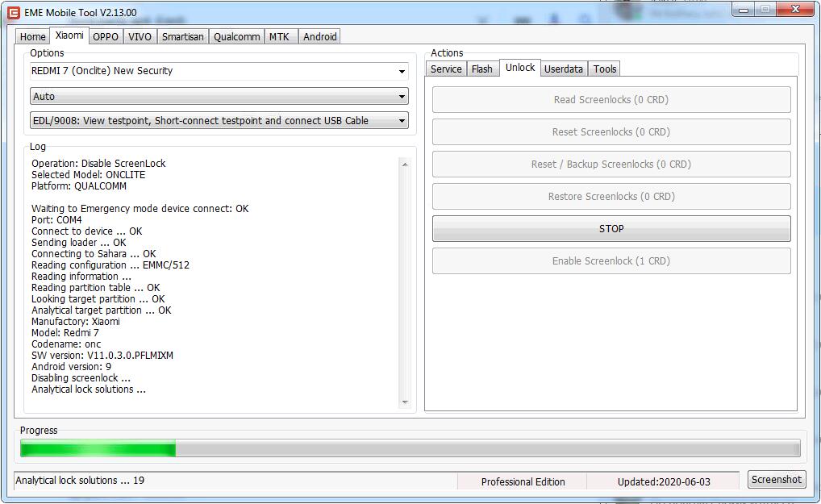Screen dimensions: 821x504
Task: Switch to the OPPO tab
Action: [105, 36]
